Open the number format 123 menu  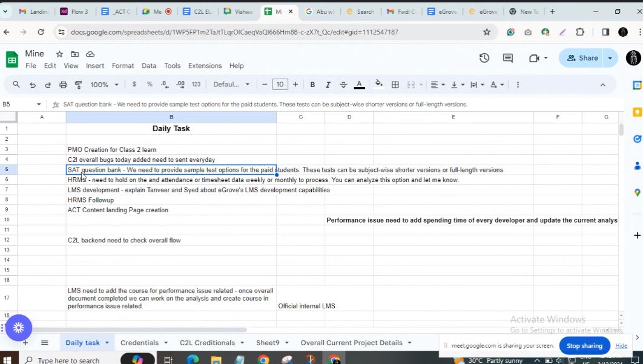[196, 84]
